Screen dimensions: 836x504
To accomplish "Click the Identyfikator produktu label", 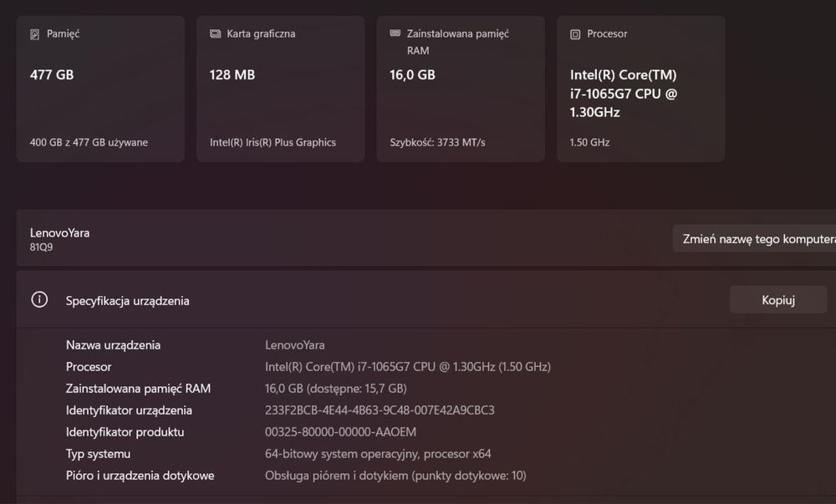I will (125, 432).
